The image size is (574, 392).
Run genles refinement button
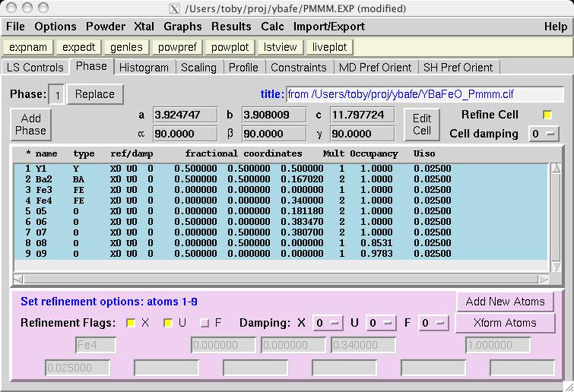[x=126, y=47]
